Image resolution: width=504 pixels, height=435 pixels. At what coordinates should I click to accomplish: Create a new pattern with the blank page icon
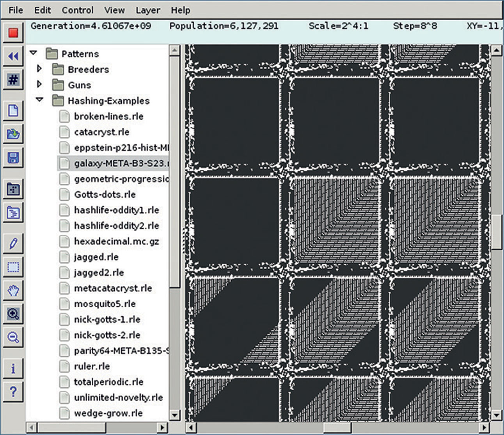tap(13, 111)
